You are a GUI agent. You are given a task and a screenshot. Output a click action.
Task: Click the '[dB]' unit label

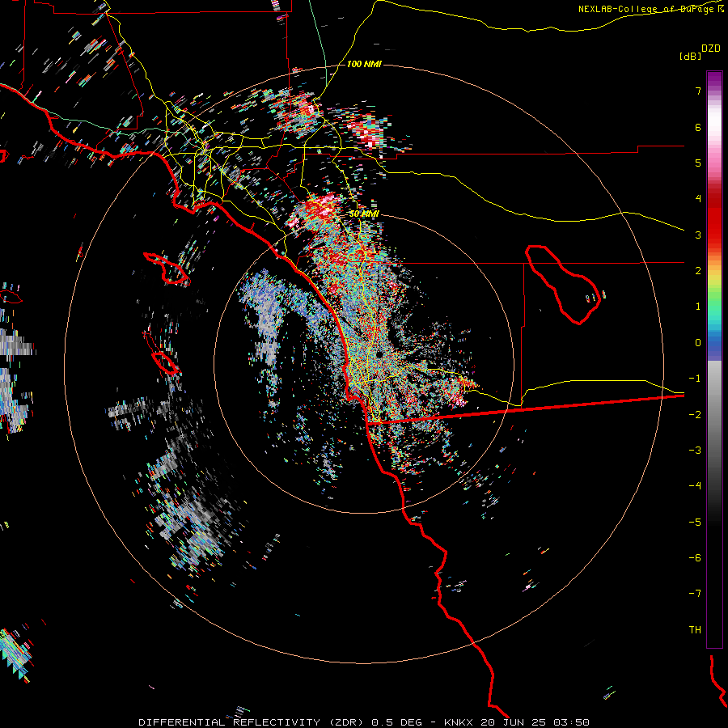tap(691, 56)
